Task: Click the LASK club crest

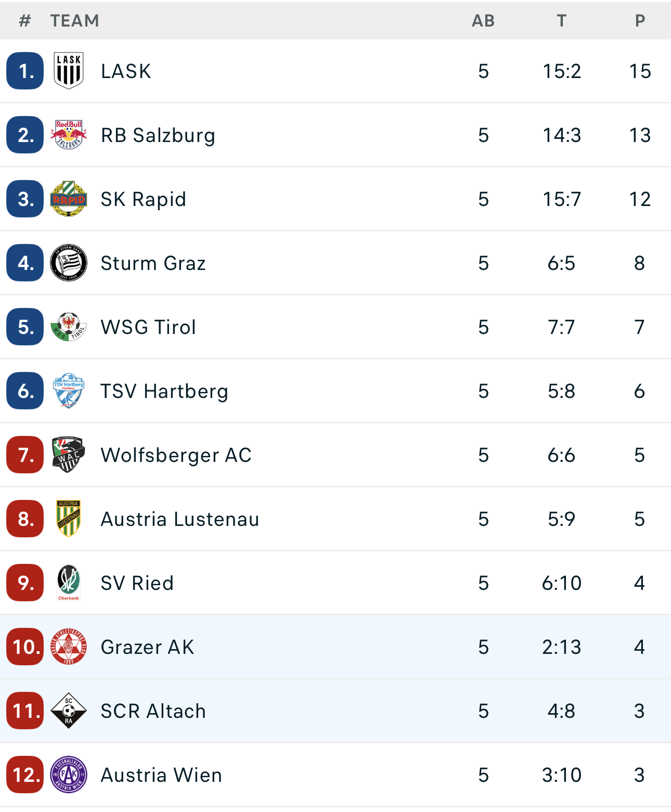Action: coord(69,71)
